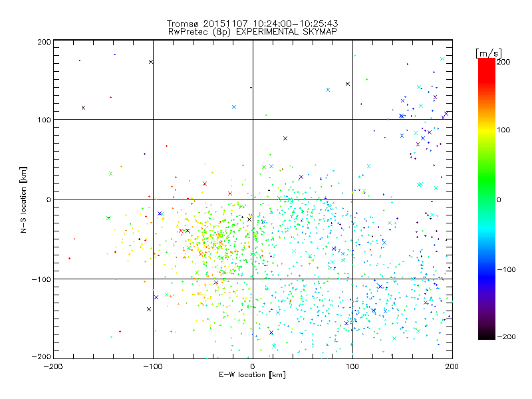Screen dimensions: 532x399
Task: Click the colorbar tick label '-100'
Action: click(x=506, y=269)
